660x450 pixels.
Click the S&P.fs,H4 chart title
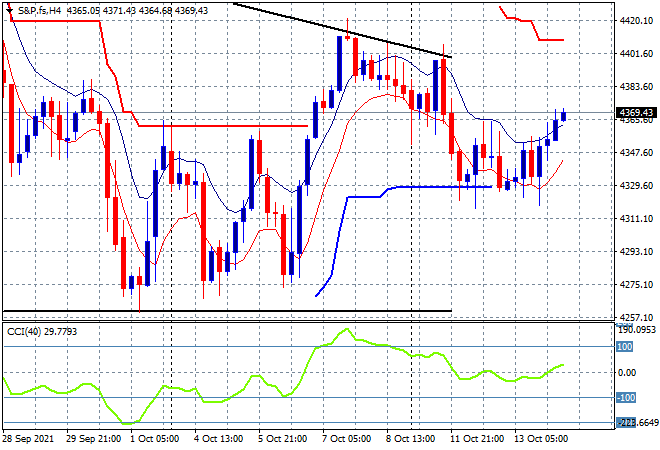coord(39,11)
